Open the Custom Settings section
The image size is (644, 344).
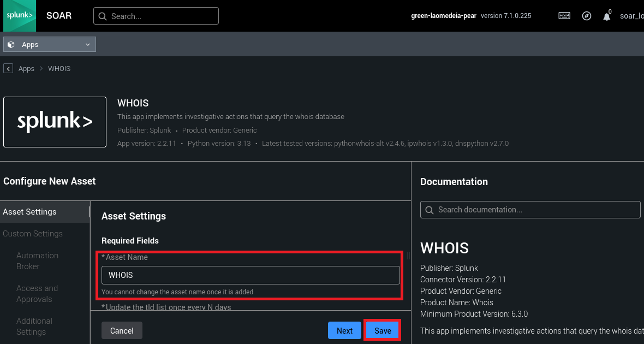click(33, 234)
